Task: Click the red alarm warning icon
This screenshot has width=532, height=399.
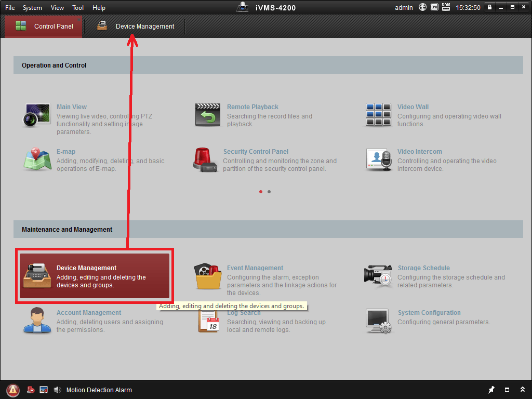Action: pyautogui.click(x=13, y=390)
